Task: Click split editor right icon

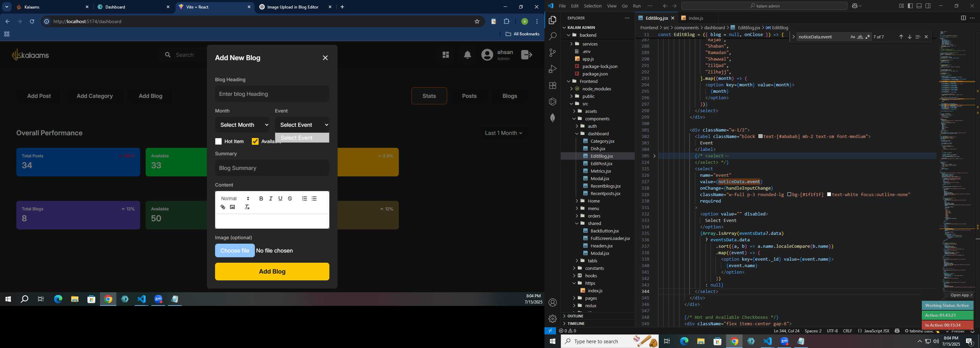Action: (x=963, y=18)
